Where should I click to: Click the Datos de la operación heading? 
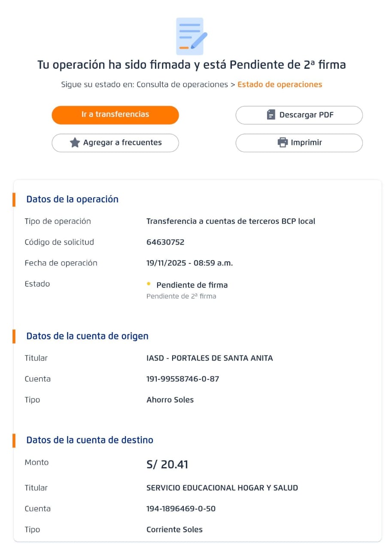click(x=72, y=199)
